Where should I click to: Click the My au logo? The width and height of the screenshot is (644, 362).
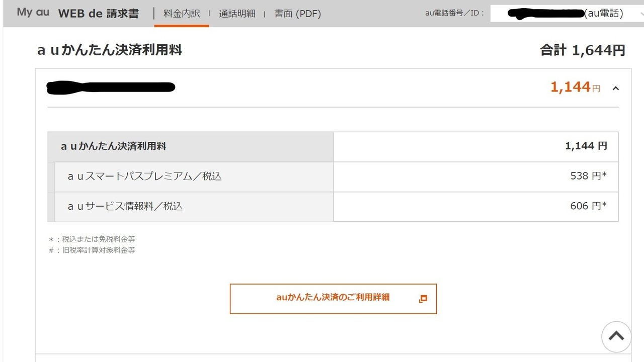pos(33,13)
